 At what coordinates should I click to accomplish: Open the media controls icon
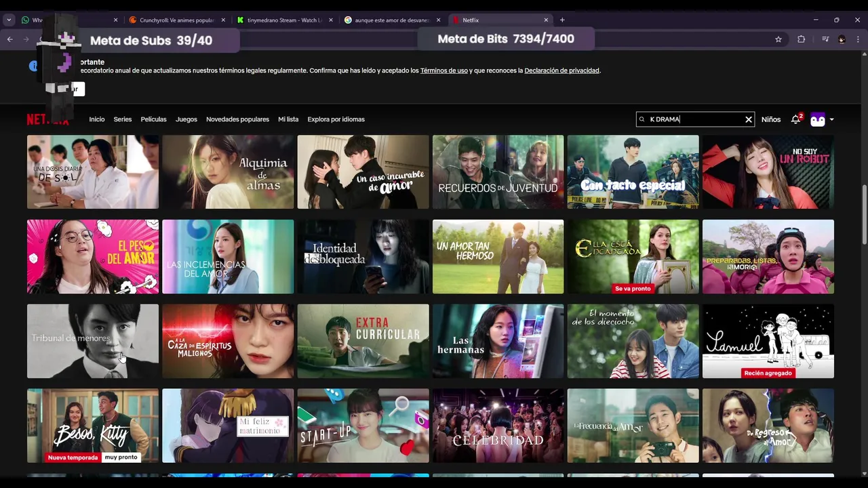pos(825,39)
